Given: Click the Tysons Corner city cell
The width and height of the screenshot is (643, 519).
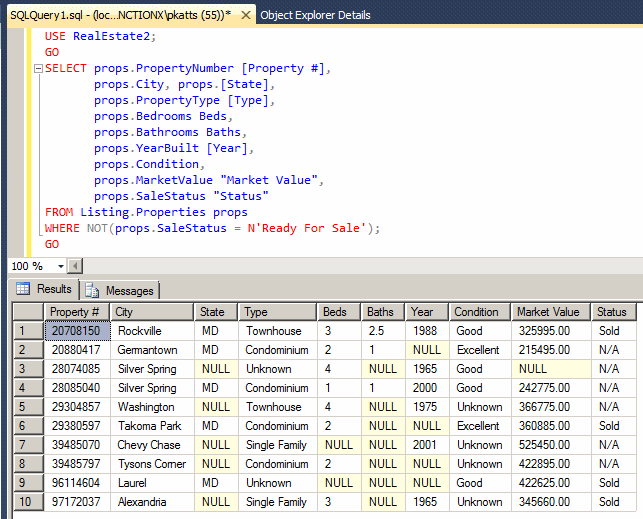Looking at the screenshot, I should point(152,464).
